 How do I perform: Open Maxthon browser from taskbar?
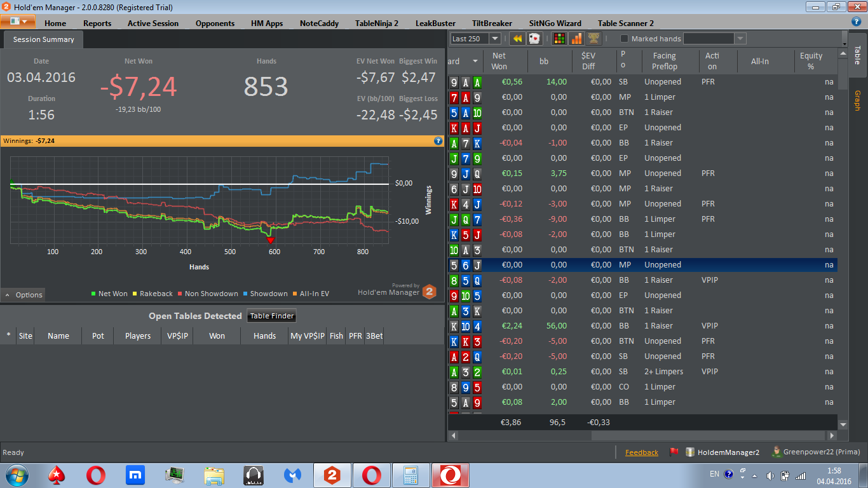pyautogui.click(x=135, y=475)
